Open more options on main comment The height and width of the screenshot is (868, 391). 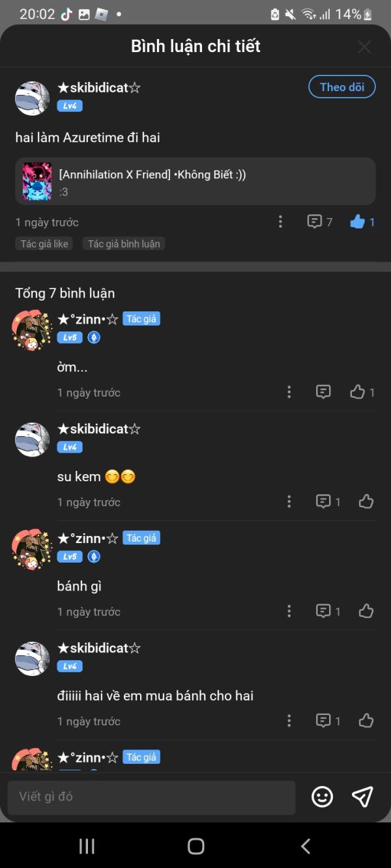pyautogui.click(x=280, y=222)
